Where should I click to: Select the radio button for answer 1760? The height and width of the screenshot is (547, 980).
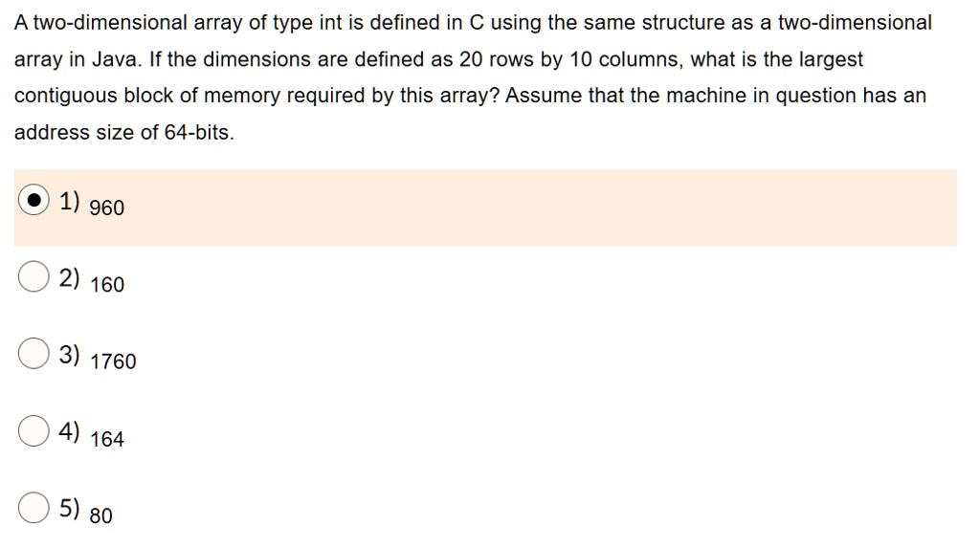[33, 354]
